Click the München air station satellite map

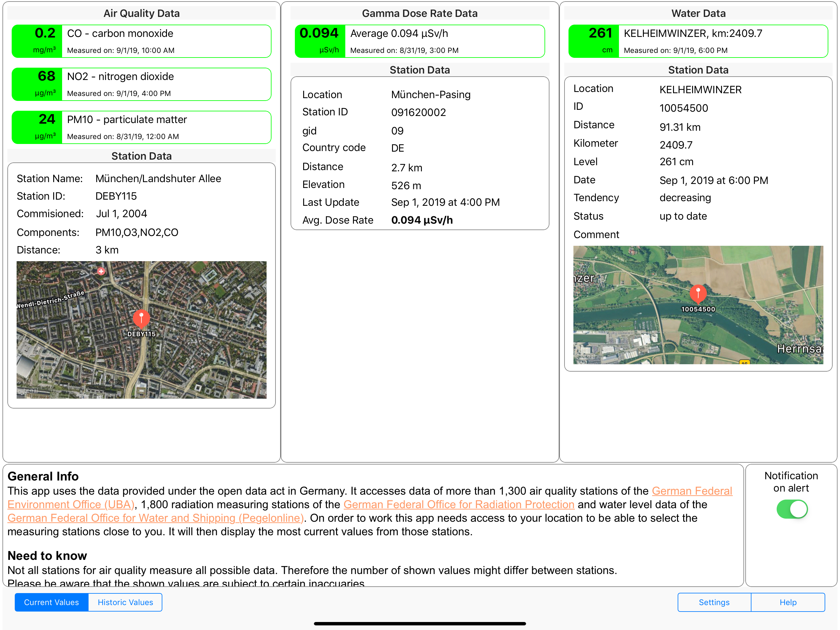[x=142, y=330]
